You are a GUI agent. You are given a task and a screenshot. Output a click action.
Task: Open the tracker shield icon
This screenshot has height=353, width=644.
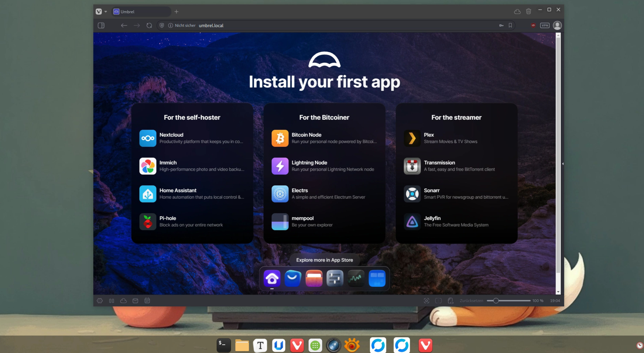162,25
